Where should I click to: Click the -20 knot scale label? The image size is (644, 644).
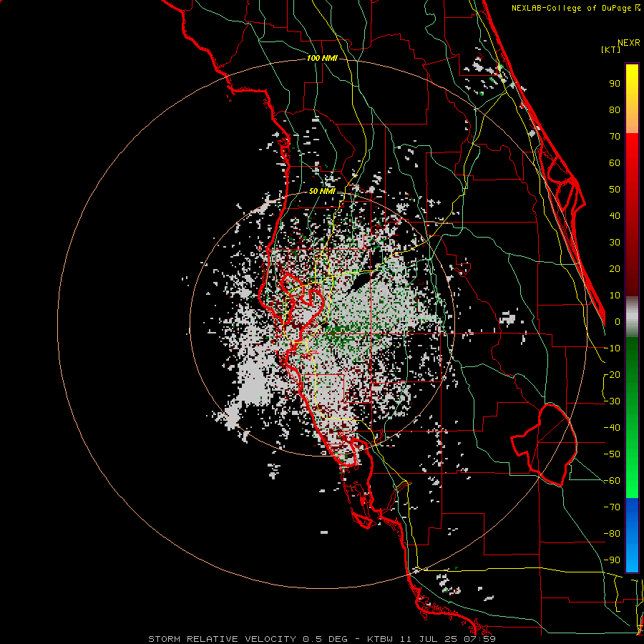(x=612, y=375)
